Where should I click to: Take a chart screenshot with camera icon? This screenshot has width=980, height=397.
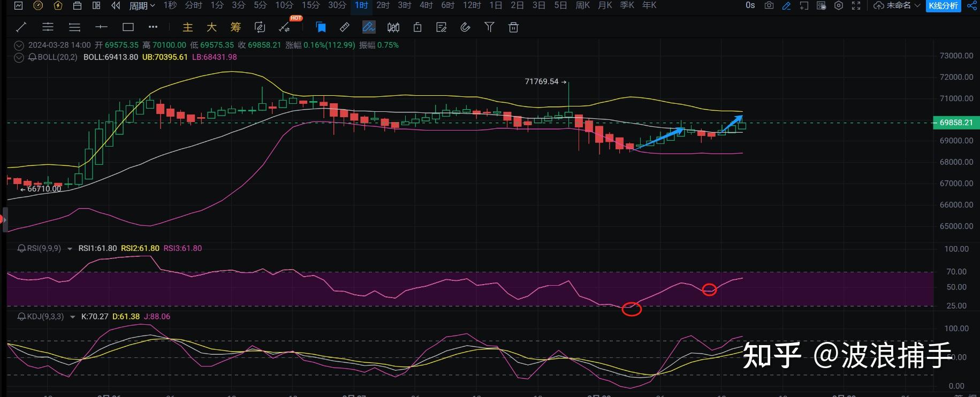point(769,5)
